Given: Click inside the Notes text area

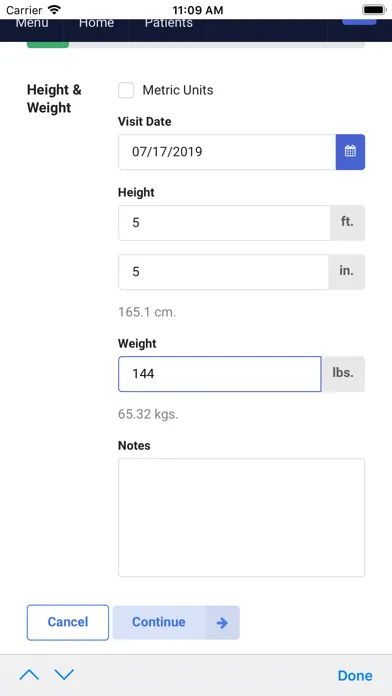Looking at the screenshot, I should [242, 518].
